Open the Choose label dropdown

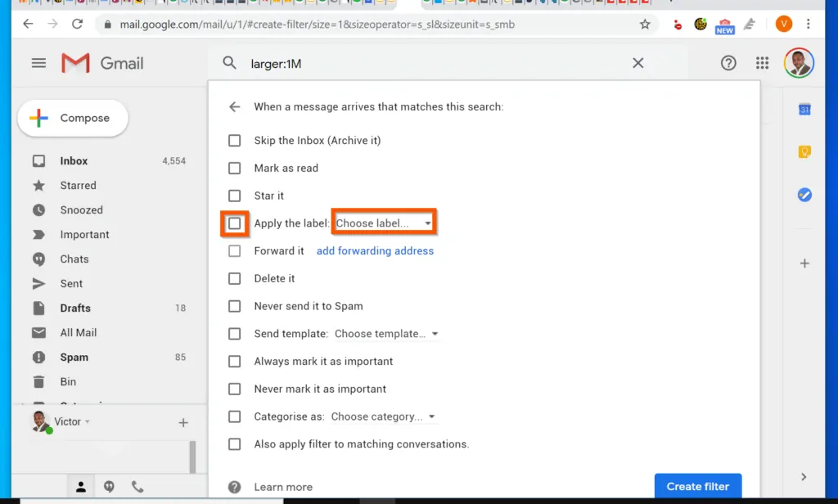383,222
